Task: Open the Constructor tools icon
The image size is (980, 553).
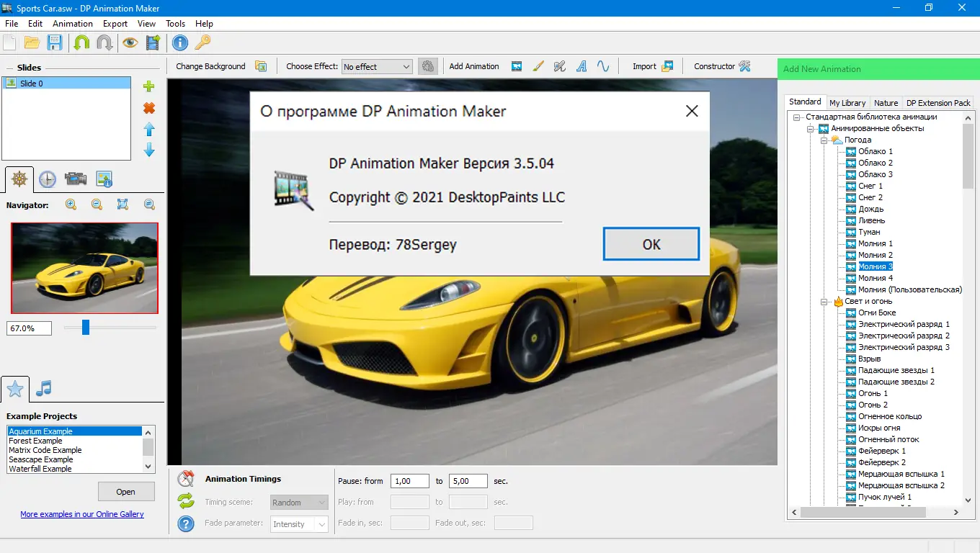Action: click(x=745, y=66)
